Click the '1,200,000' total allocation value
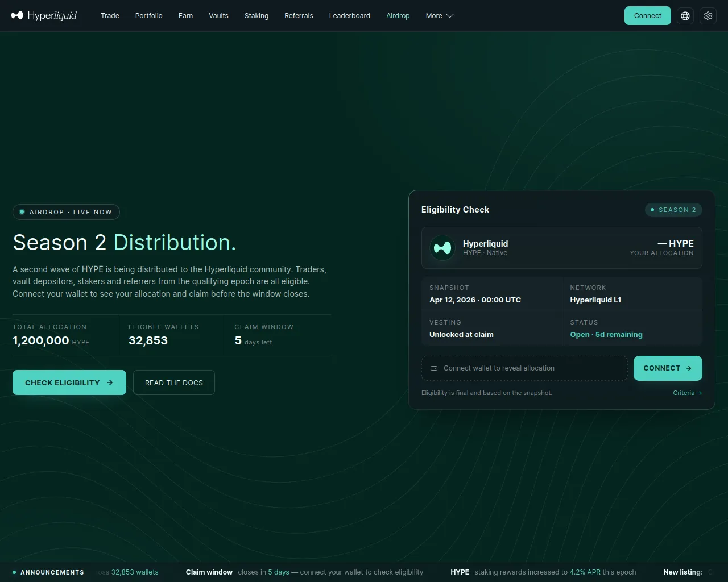 (x=41, y=340)
